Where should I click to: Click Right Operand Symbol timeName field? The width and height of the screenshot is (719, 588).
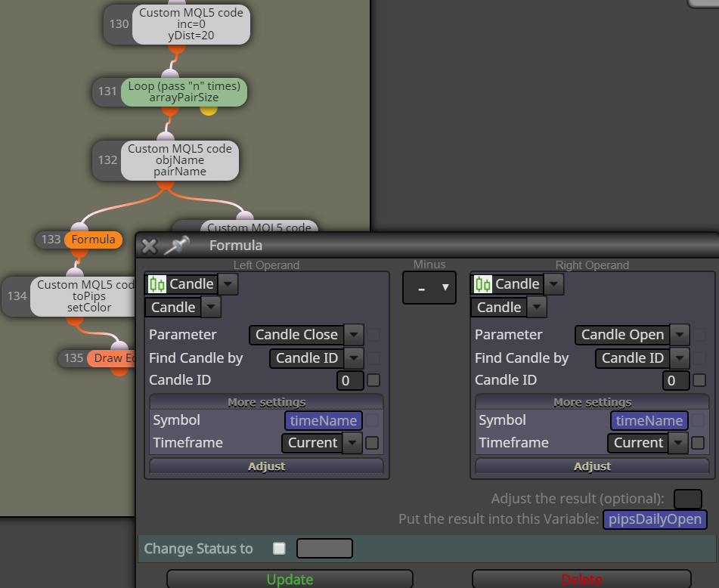649,420
